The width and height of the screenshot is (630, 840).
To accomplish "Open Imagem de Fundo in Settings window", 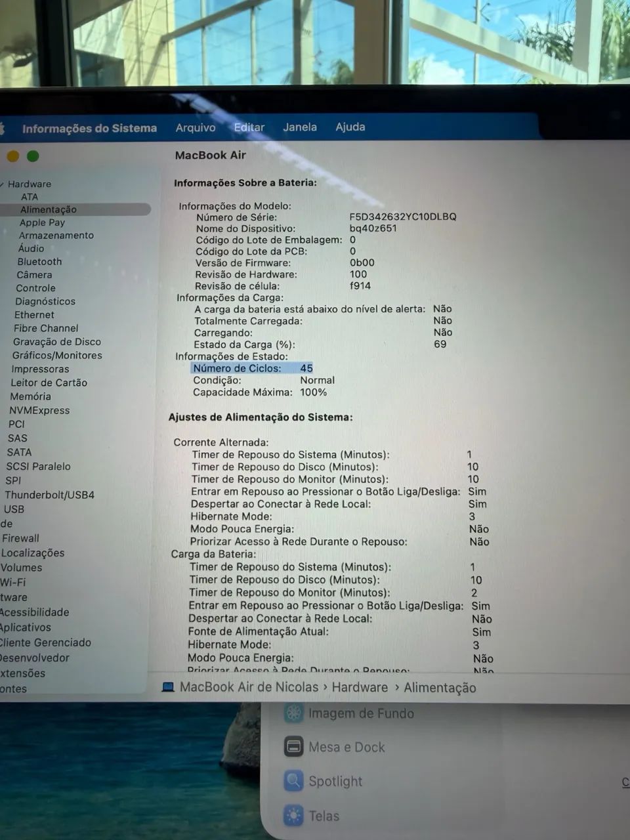I will (x=361, y=713).
